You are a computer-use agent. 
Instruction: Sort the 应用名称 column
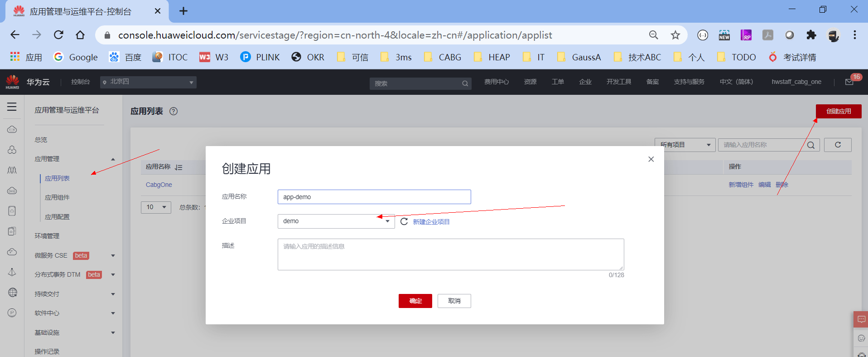179,167
